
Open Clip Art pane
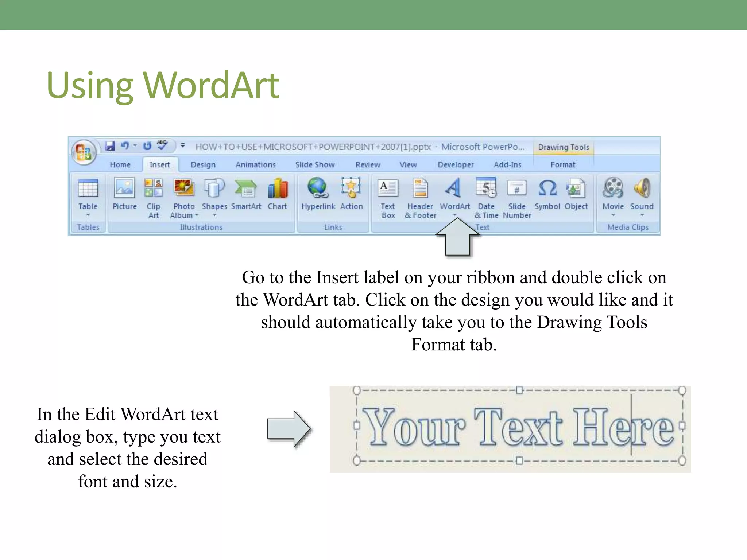(x=154, y=199)
